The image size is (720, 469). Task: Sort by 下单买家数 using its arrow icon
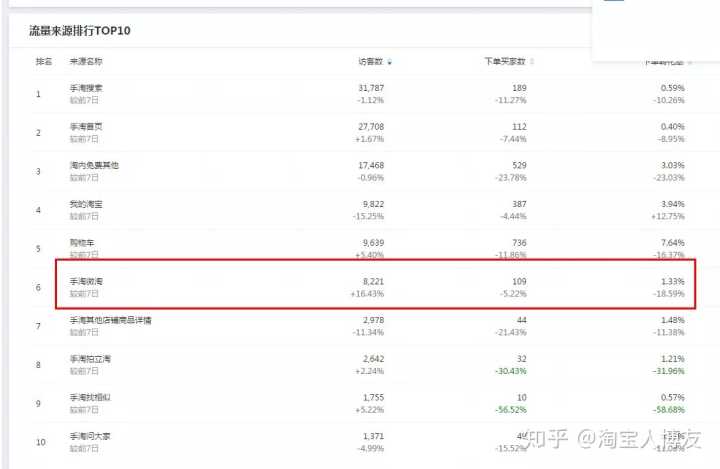[532, 62]
